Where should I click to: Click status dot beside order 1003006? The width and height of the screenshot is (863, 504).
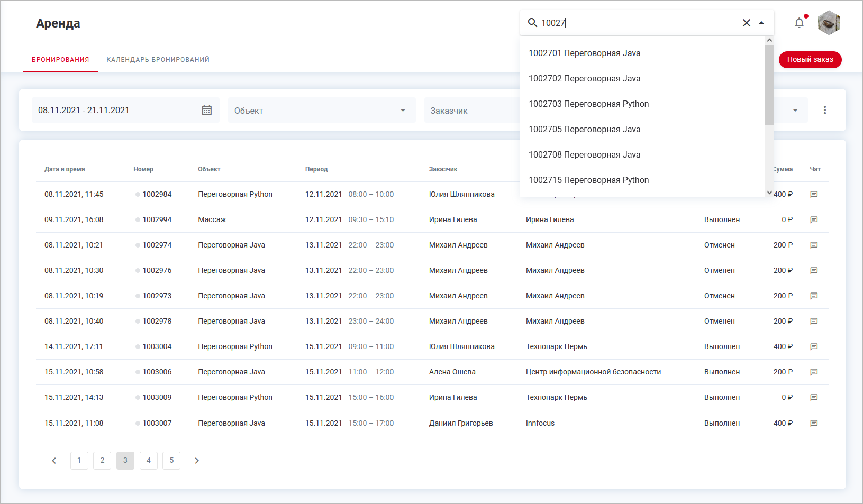138,372
